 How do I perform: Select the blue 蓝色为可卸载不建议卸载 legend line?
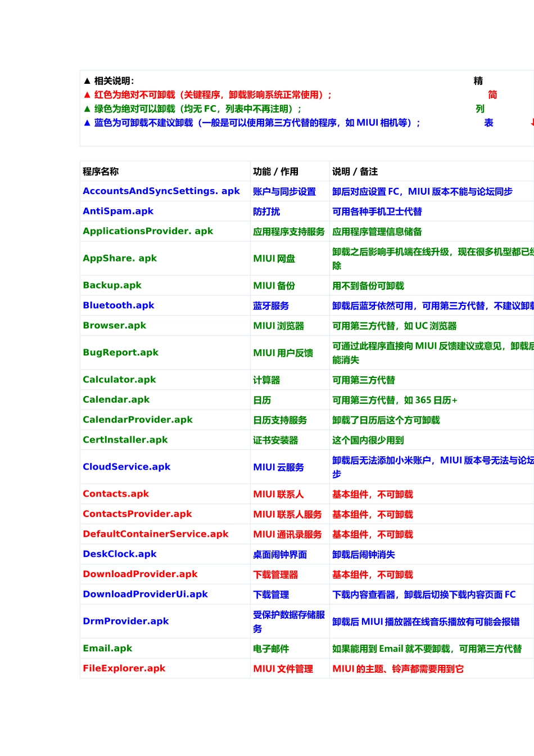(x=252, y=123)
